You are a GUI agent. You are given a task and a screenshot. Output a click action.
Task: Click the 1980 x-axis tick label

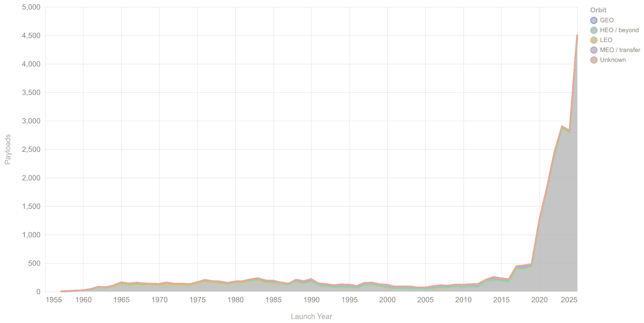[x=235, y=300]
